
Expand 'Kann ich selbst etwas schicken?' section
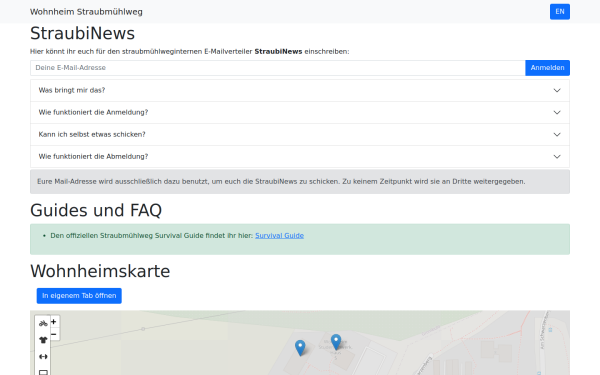coord(300,134)
